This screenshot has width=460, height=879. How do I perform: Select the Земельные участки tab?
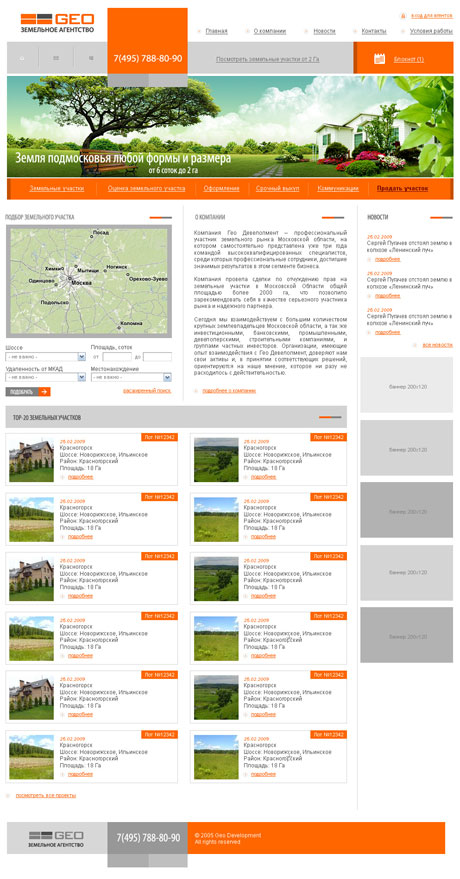tap(57, 188)
